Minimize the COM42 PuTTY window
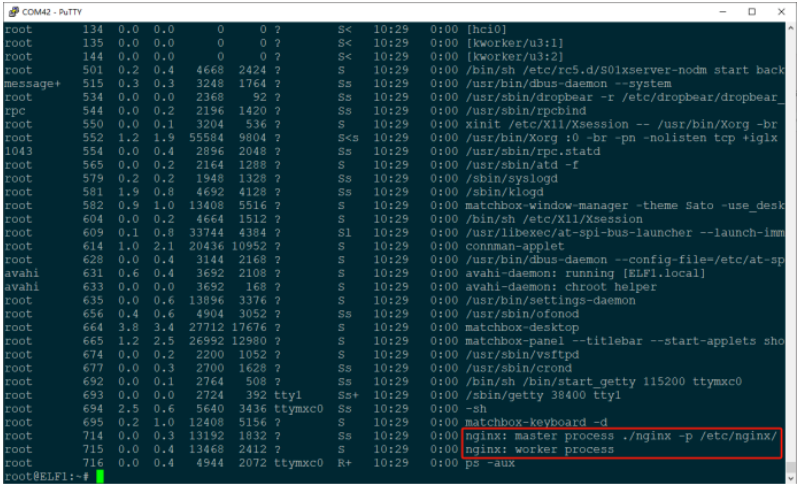The width and height of the screenshot is (802, 487). pos(723,11)
